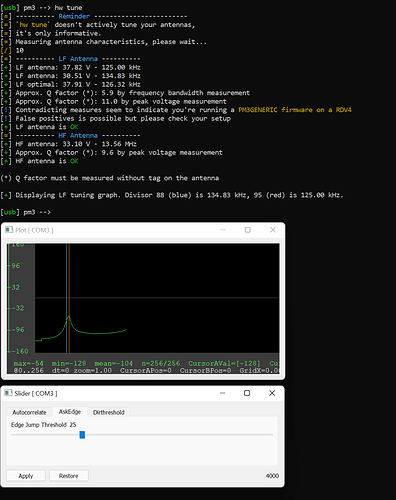
Task: Click the 'hw tune' command in terminal
Action: point(68,8)
